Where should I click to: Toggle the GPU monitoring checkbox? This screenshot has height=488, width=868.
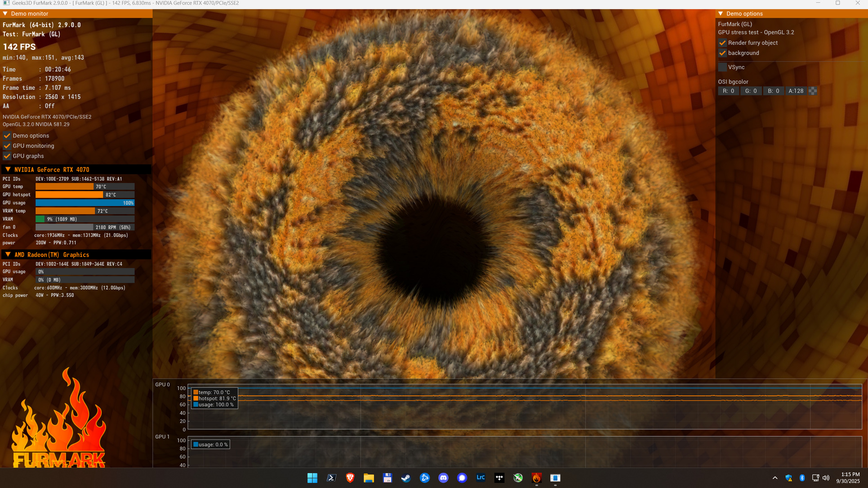[x=7, y=146]
